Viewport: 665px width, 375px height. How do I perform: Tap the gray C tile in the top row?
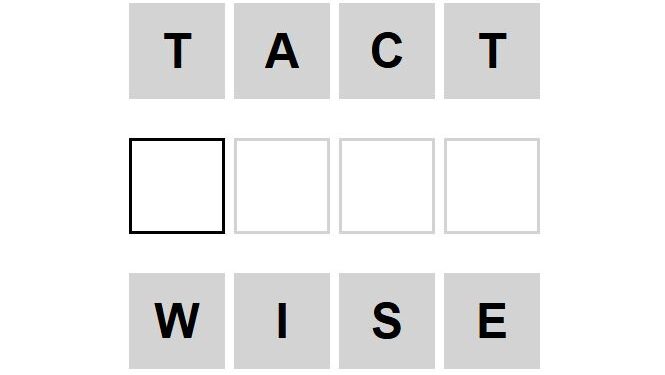[387, 51]
